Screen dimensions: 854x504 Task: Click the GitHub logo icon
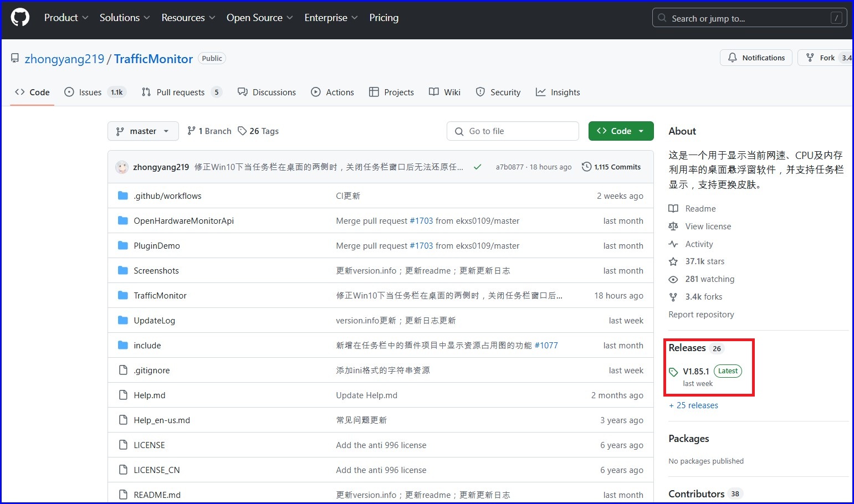(20, 18)
